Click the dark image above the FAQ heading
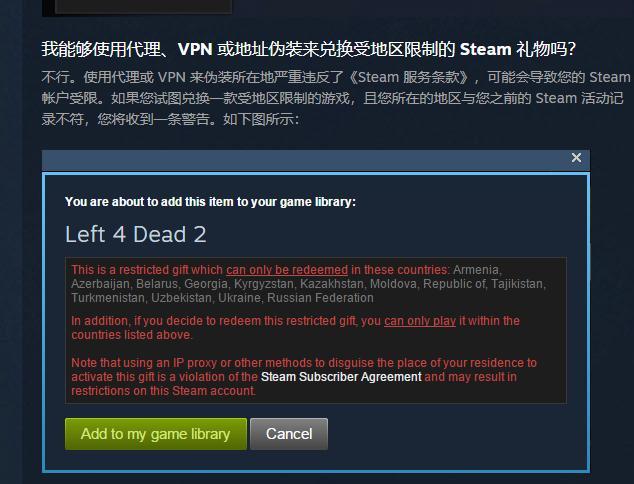Image resolution: width=634 pixels, height=484 pixels. (x=137, y=7)
